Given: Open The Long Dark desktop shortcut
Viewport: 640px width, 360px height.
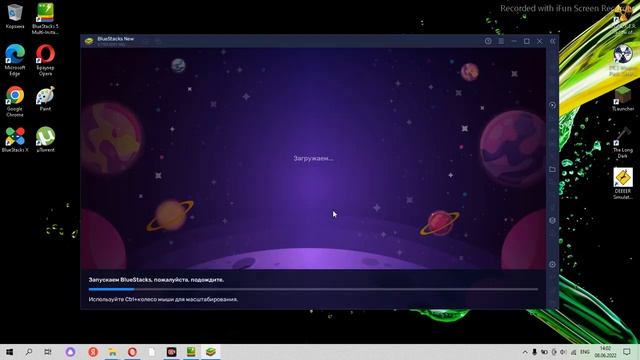Looking at the screenshot, I should (623, 142).
